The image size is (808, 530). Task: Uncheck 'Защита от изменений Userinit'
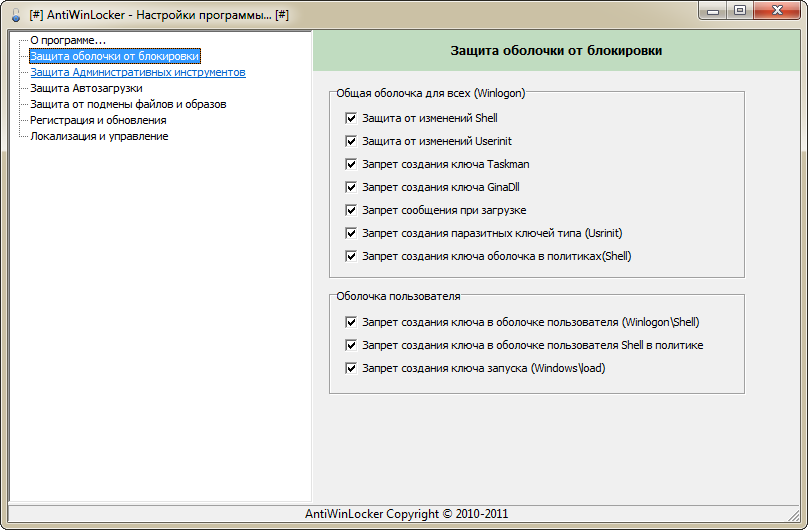click(x=351, y=141)
